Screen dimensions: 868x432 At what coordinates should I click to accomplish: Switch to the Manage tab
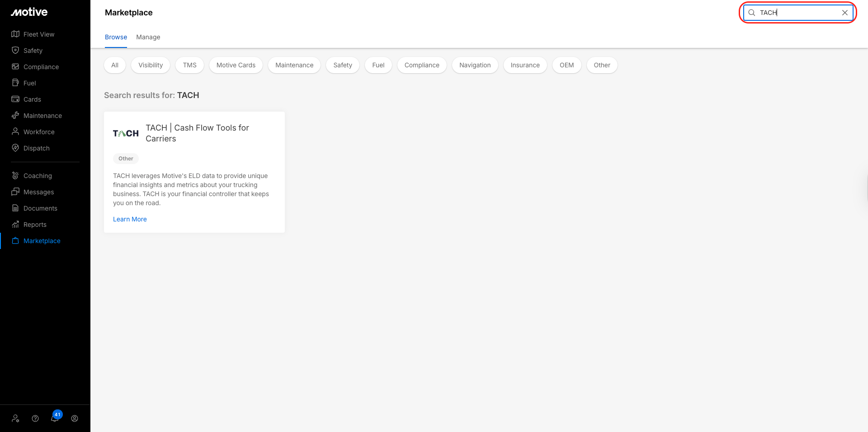tap(148, 37)
